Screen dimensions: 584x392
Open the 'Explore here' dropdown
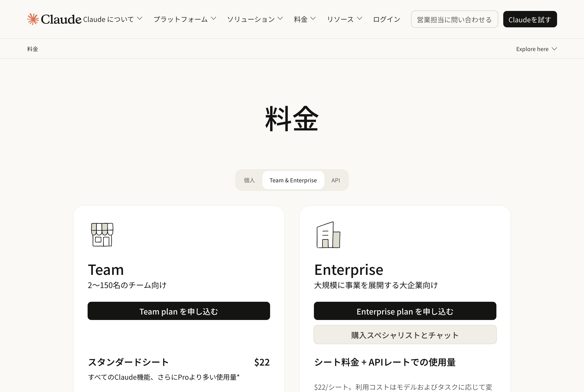tap(537, 49)
